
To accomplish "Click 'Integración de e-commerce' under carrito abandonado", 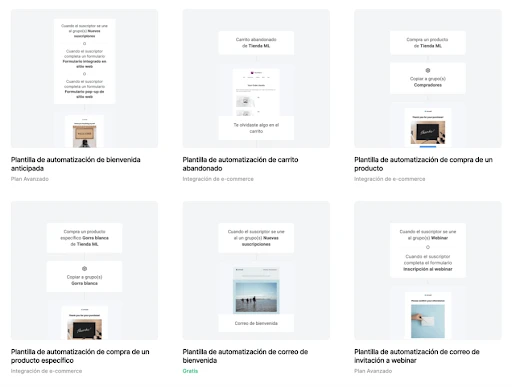I will (218, 179).
